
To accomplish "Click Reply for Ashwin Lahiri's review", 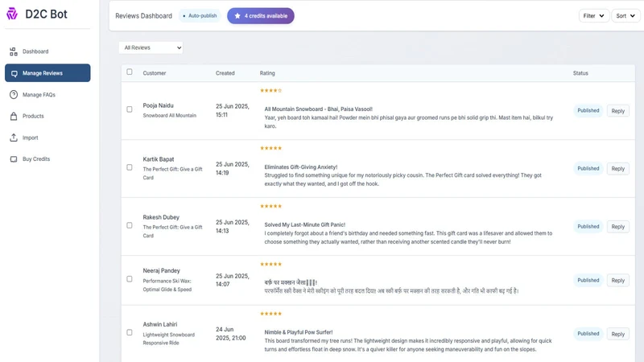I will (617, 334).
